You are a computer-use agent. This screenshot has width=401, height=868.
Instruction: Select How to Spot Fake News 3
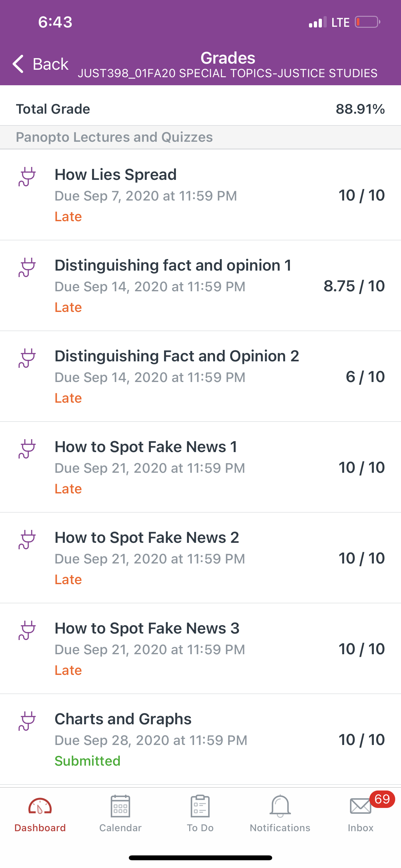(x=200, y=648)
